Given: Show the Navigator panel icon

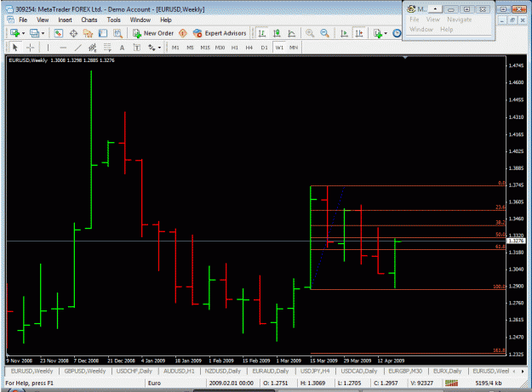Looking at the screenshot, I should [88, 33].
